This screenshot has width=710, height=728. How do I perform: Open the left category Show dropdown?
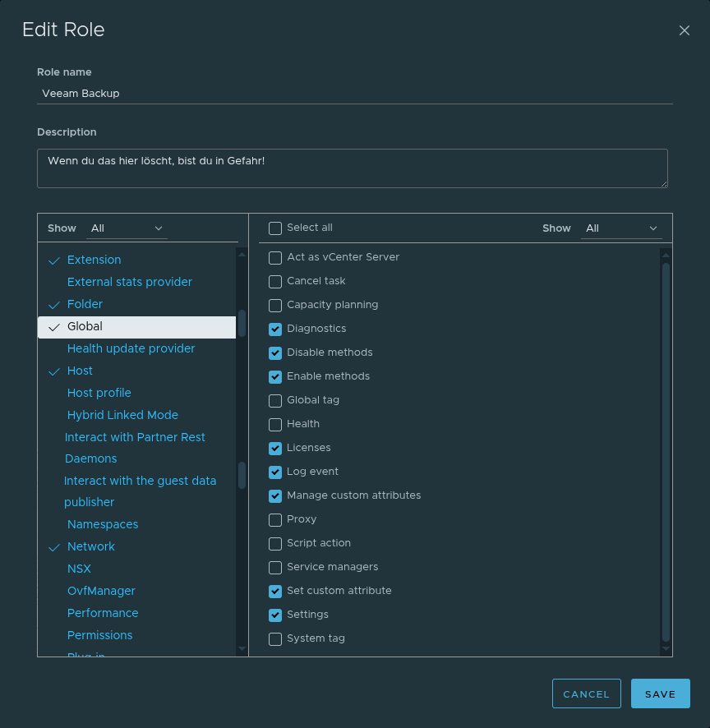[x=127, y=228]
